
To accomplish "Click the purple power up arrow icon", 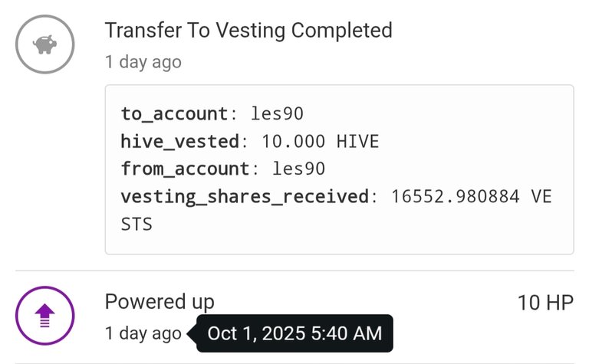I will [x=44, y=314].
